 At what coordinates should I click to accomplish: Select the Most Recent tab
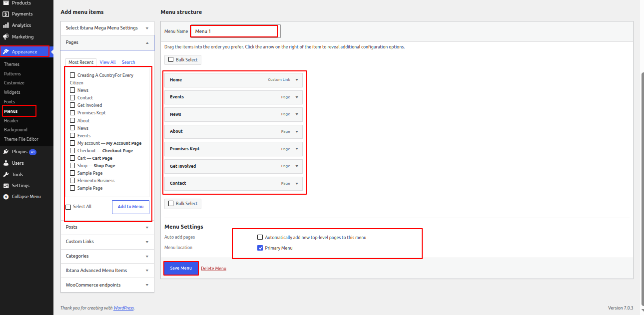coord(81,62)
